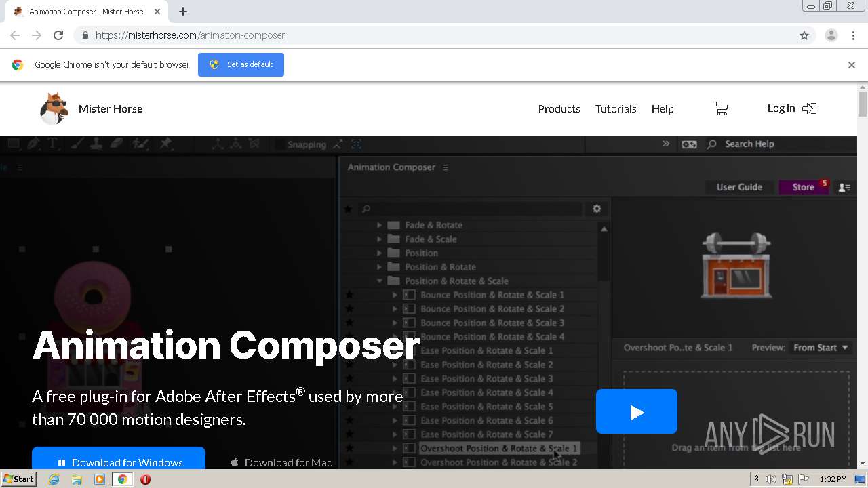Click the Animation Composer heading
The image size is (868, 488).
coord(226,345)
